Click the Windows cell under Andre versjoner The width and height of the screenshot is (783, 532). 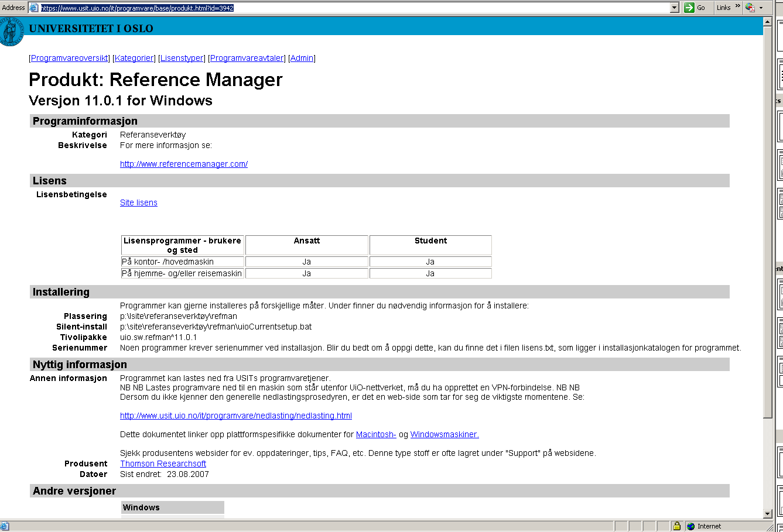point(173,507)
